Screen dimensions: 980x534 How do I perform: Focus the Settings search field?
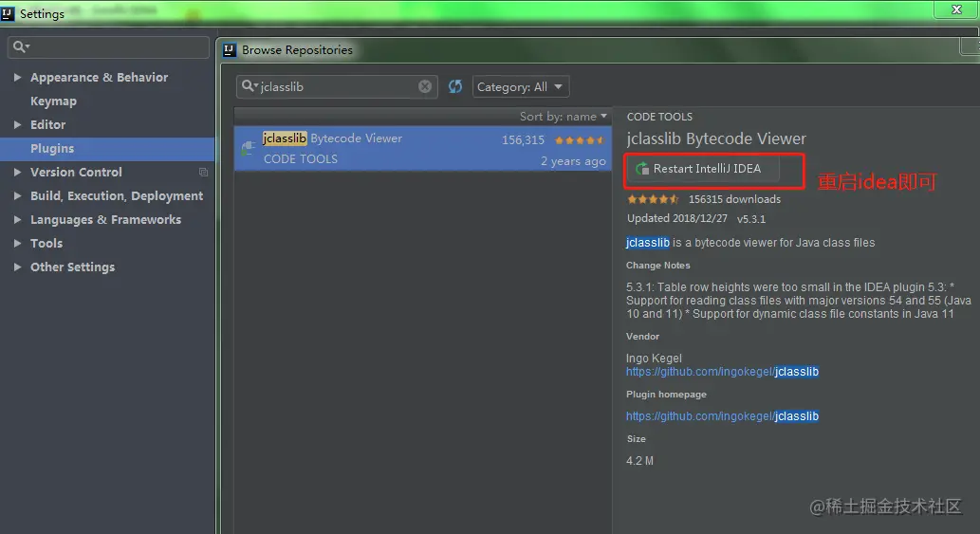tap(109, 46)
